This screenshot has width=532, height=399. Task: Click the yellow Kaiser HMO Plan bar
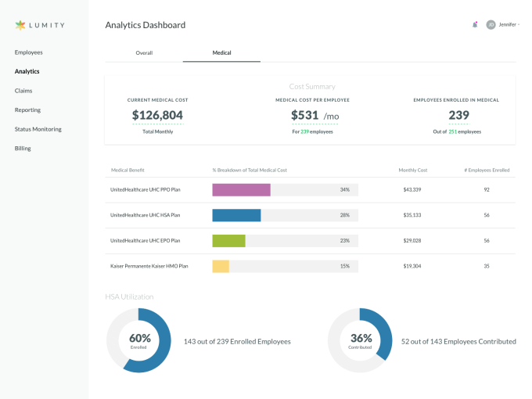pos(221,266)
